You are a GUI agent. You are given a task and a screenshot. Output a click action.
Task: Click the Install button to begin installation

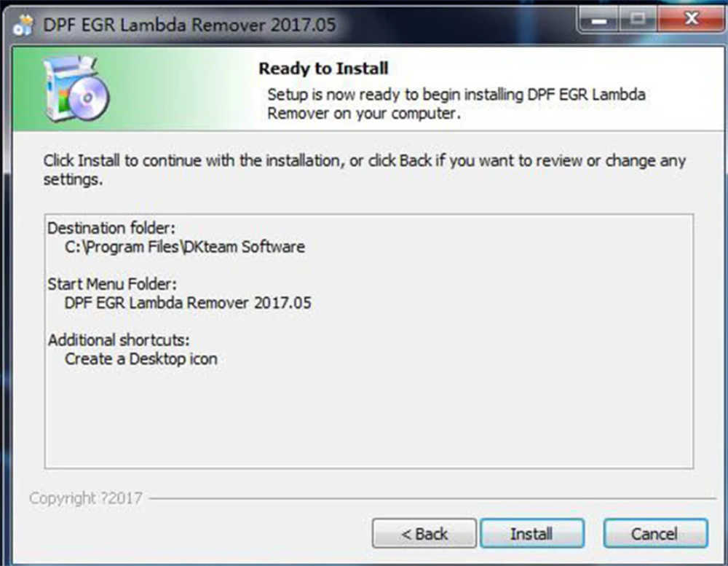[x=532, y=533]
